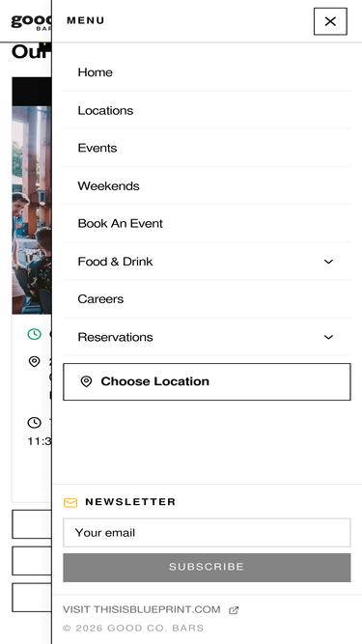Screen dimensions: 362x644
Task: Click the green clock icon on the card
Action: [x=35, y=334]
